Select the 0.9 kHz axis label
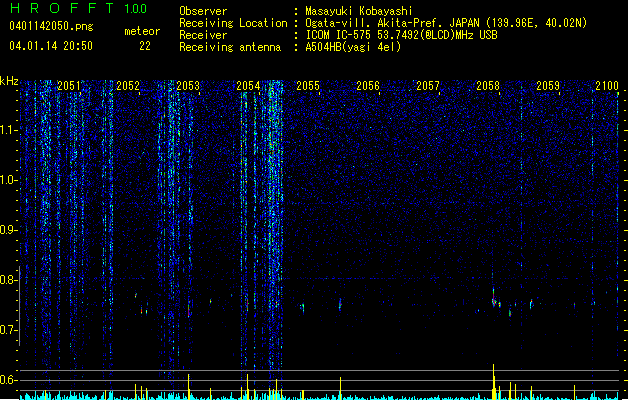The width and height of the screenshot is (629, 400). pyautogui.click(x=8, y=230)
